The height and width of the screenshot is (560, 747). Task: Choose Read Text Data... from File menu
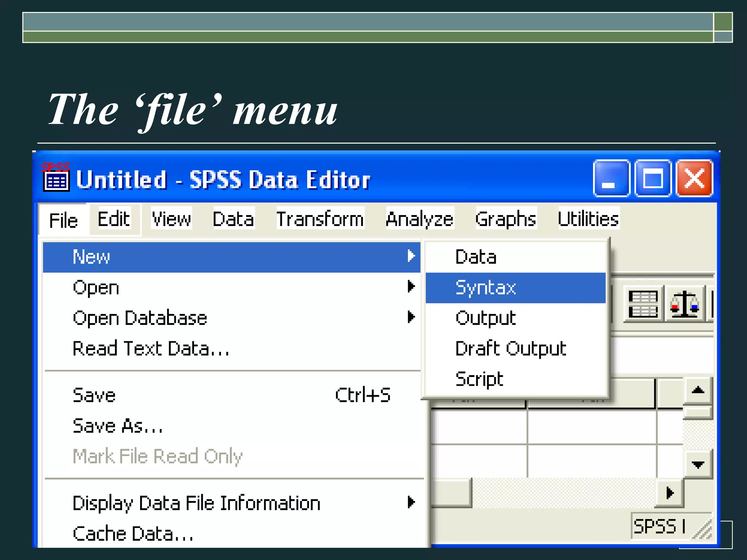pyautogui.click(x=232, y=349)
